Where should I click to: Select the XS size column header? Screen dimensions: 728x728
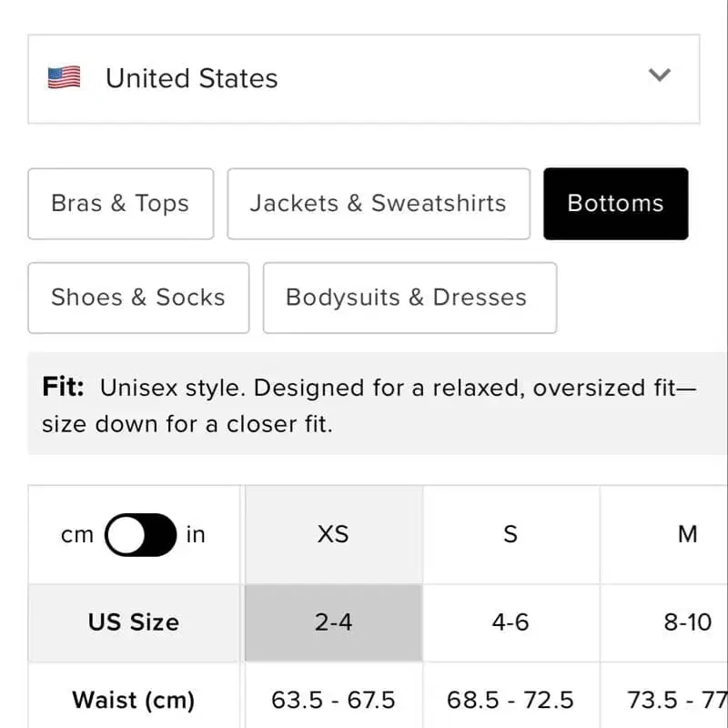tap(333, 534)
